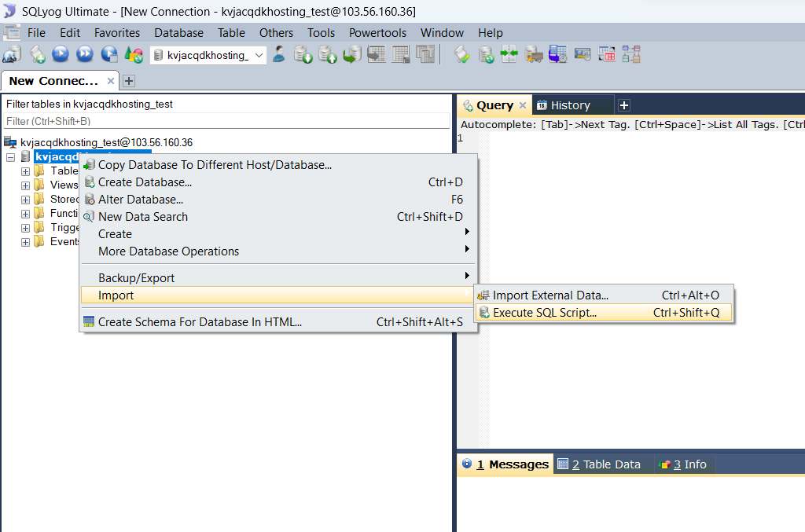Open the Database menu in menu bar
Screen dimensions: 805x532
[x=178, y=33]
